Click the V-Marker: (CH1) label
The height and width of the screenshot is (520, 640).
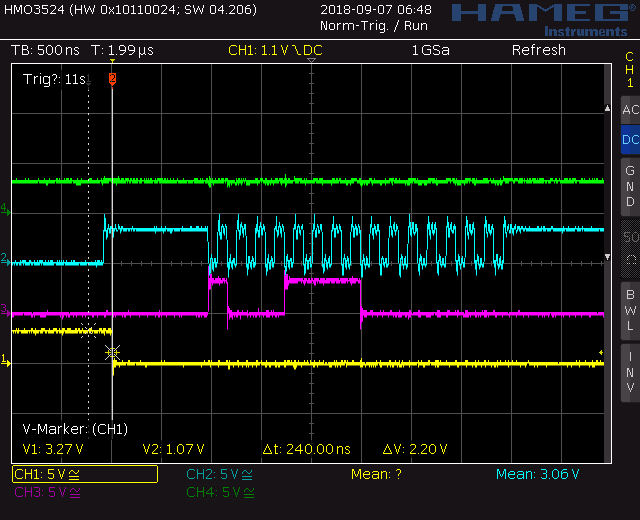pyautogui.click(x=75, y=429)
